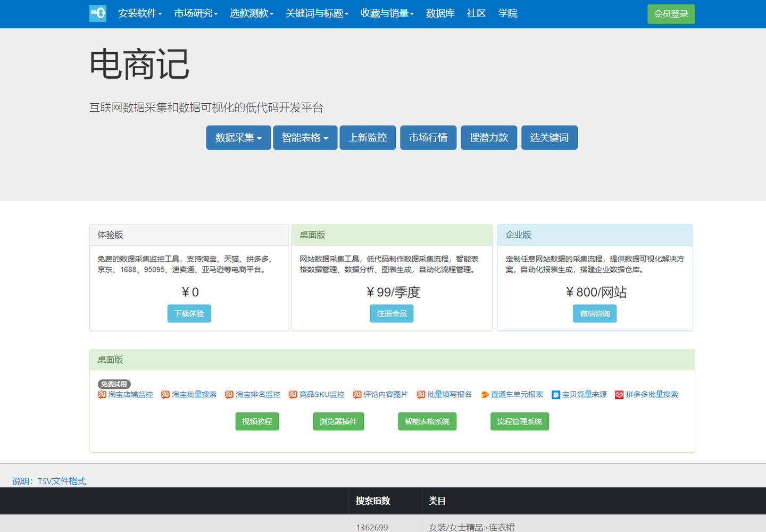Click the blue icon beside 宝贝流量来源
Image resolution: width=766 pixels, height=532 pixels.
pyautogui.click(x=556, y=395)
